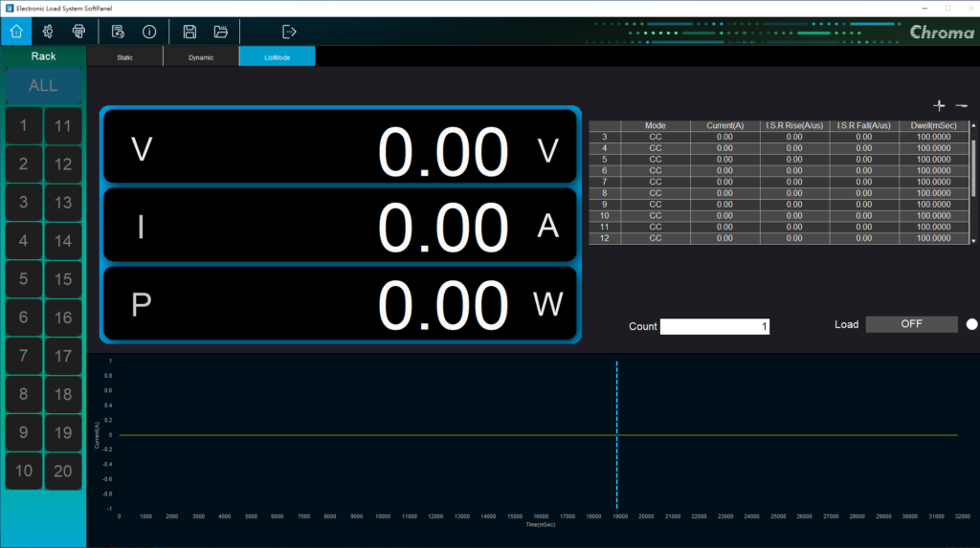Viewport: 980px width, 548px height.
Task: Click the CC mode cell in row 9
Action: (x=655, y=205)
